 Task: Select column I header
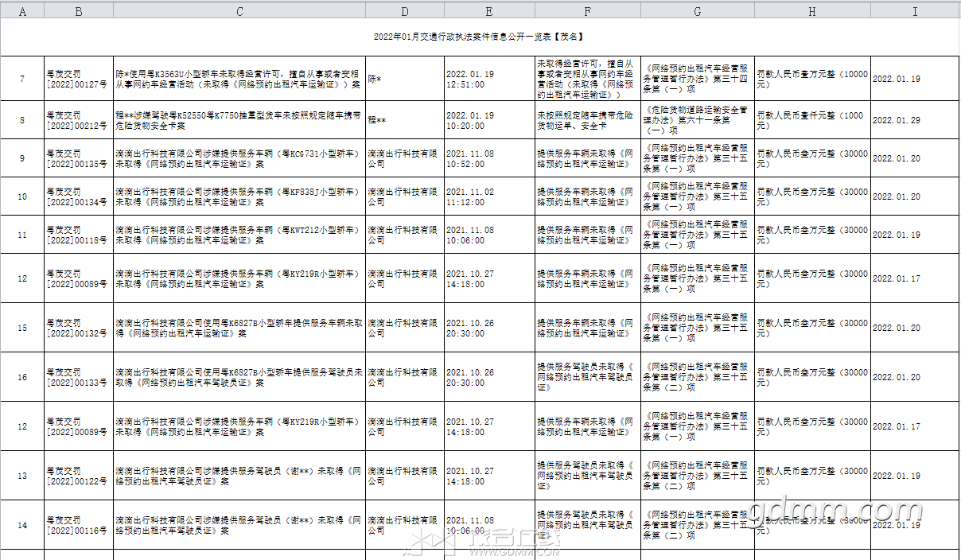(x=916, y=11)
